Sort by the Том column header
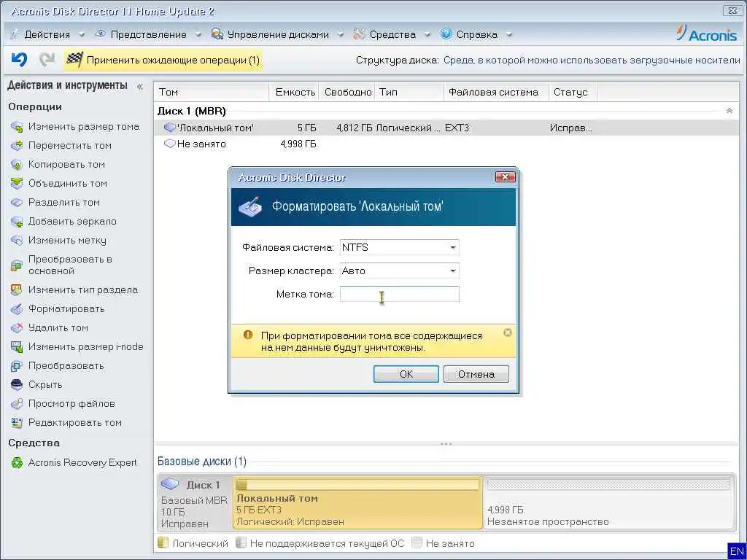The height and width of the screenshot is (560, 747). pyautogui.click(x=212, y=92)
